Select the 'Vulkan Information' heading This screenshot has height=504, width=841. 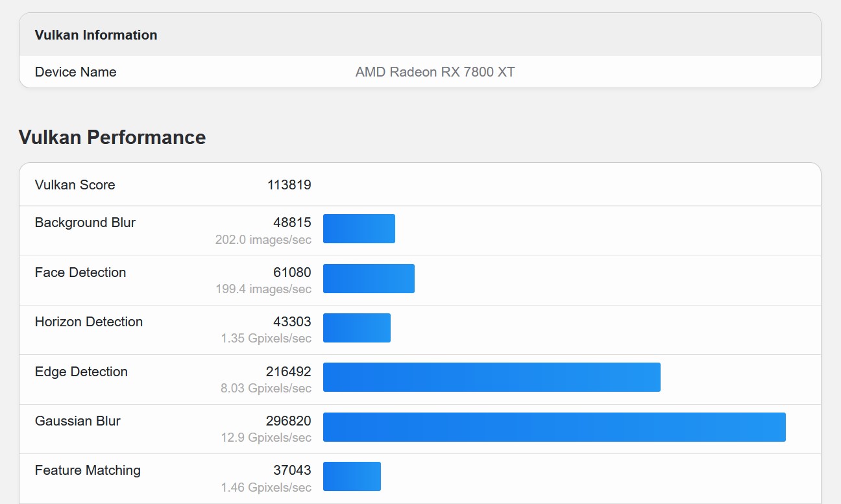pos(96,35)
